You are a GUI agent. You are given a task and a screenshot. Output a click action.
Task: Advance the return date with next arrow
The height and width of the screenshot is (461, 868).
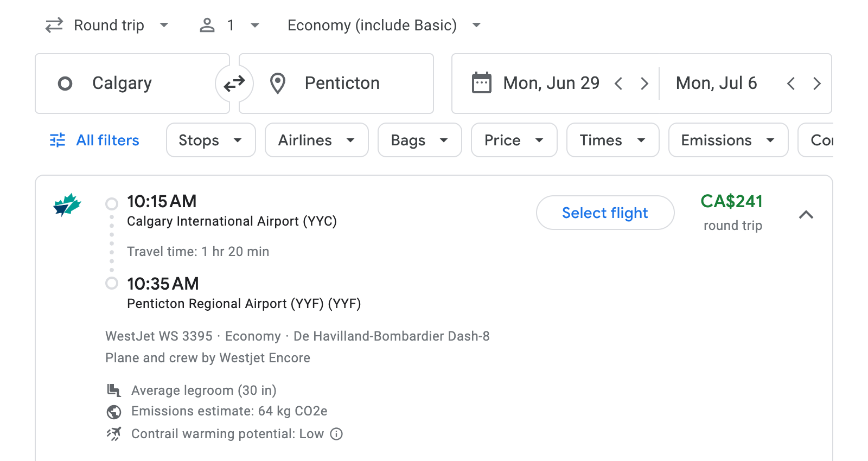coord(818,83)
